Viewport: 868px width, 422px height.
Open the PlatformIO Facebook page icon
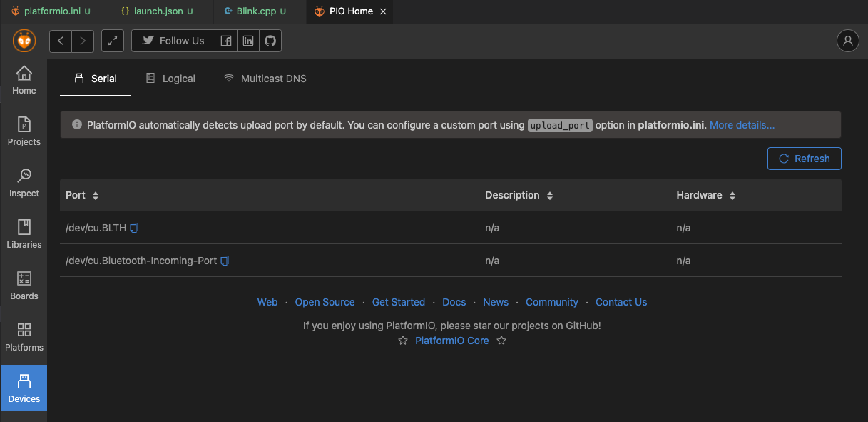point(225,41)
